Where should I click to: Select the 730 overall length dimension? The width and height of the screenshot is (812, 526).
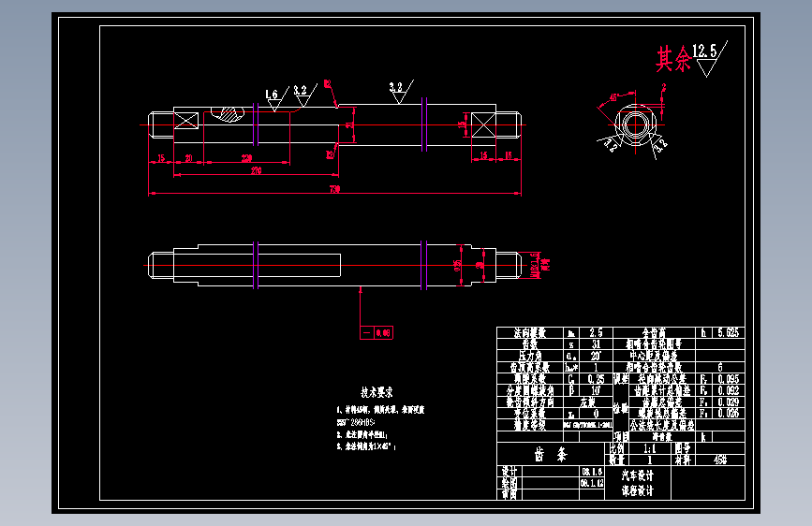(x=334, y=189)
